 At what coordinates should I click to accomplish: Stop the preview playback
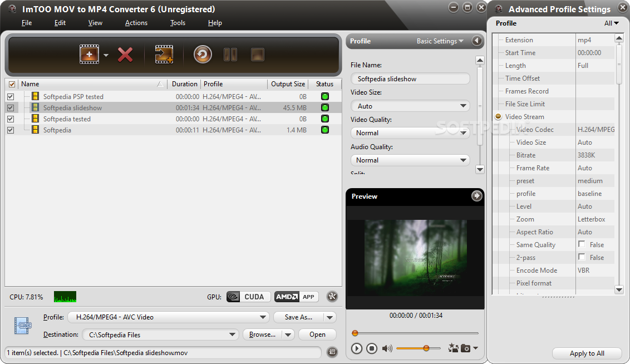click(x=372, y=348)
